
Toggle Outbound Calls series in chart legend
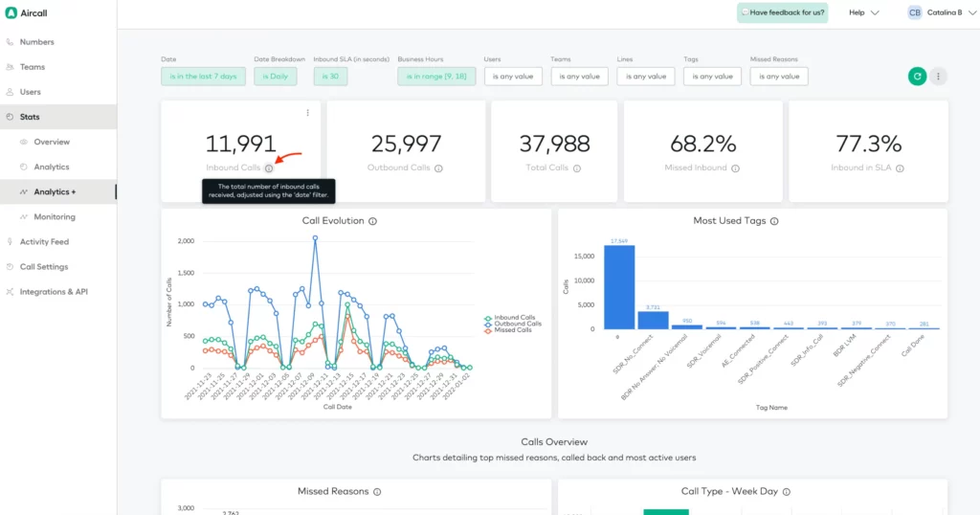513,324
